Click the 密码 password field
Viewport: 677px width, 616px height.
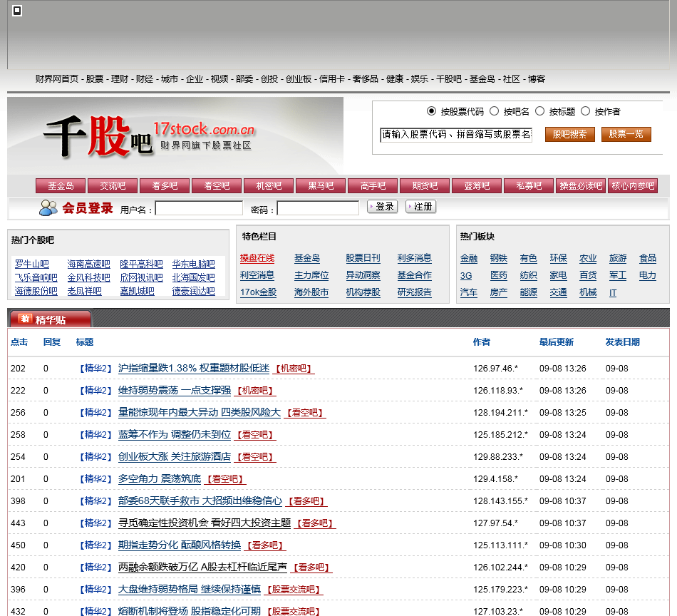click(318, 208)
